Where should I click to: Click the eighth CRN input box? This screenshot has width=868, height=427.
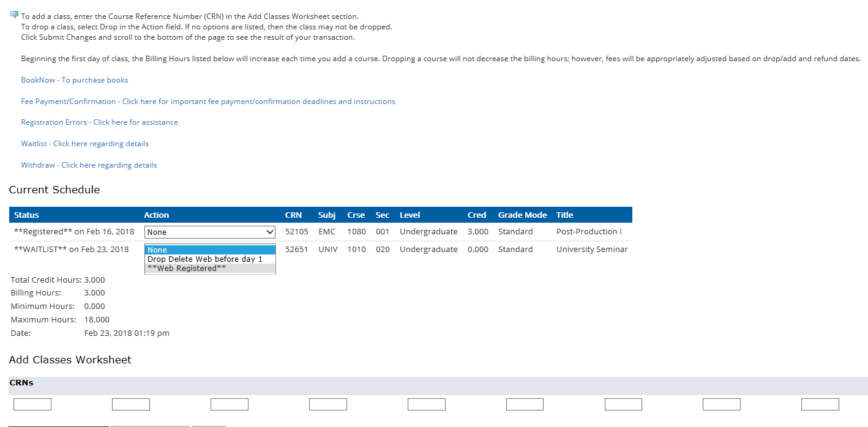722,404
